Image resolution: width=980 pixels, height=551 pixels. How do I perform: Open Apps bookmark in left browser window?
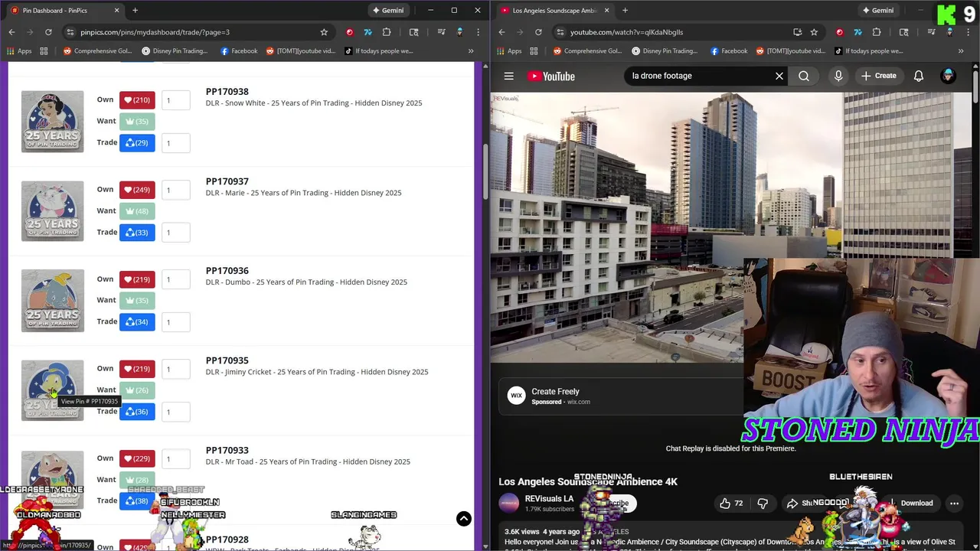(x=19, y=51)
